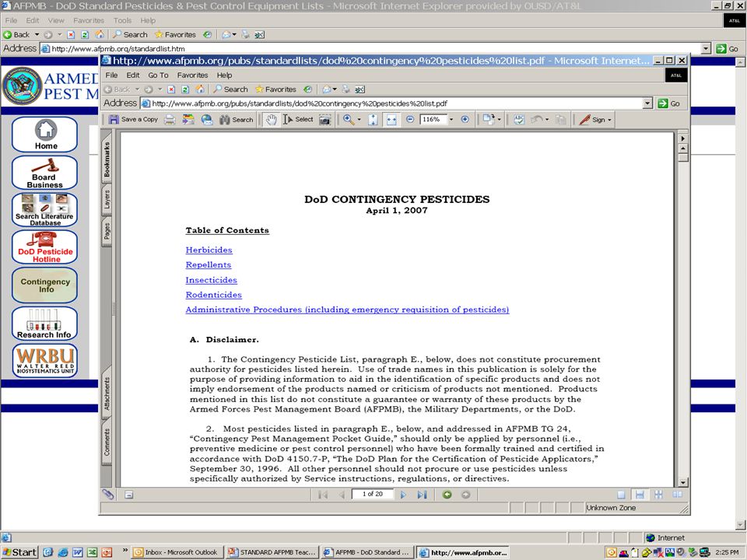Switch to Single Page layout
747x560 pixels.
point(621,495)
